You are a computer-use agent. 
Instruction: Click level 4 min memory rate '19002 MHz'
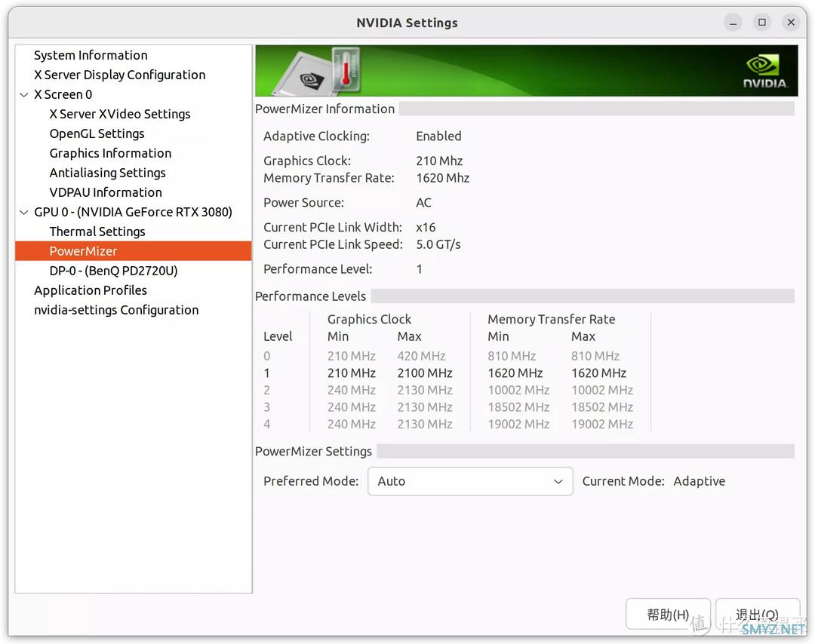pyautogui.click(x=518, y=424)
